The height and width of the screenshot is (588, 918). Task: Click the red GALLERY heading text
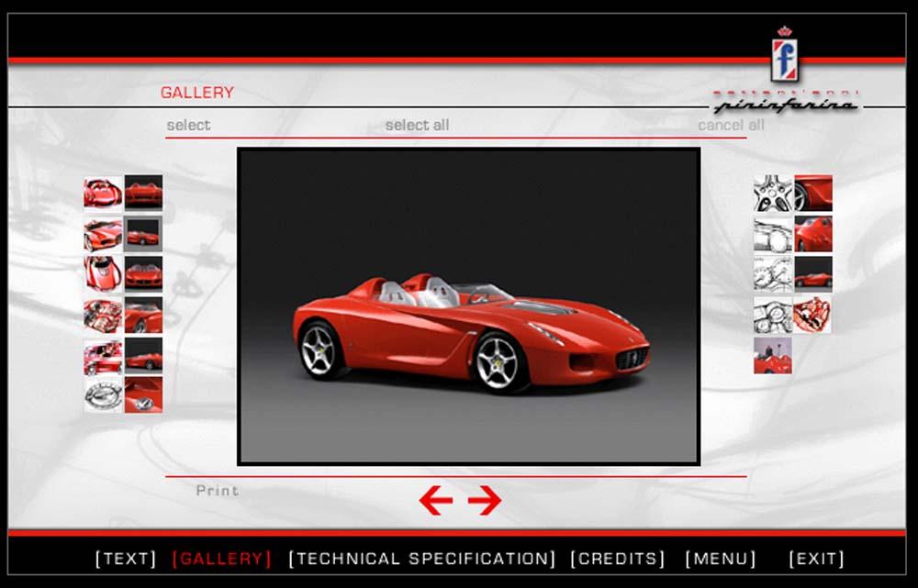coord(197,93)
